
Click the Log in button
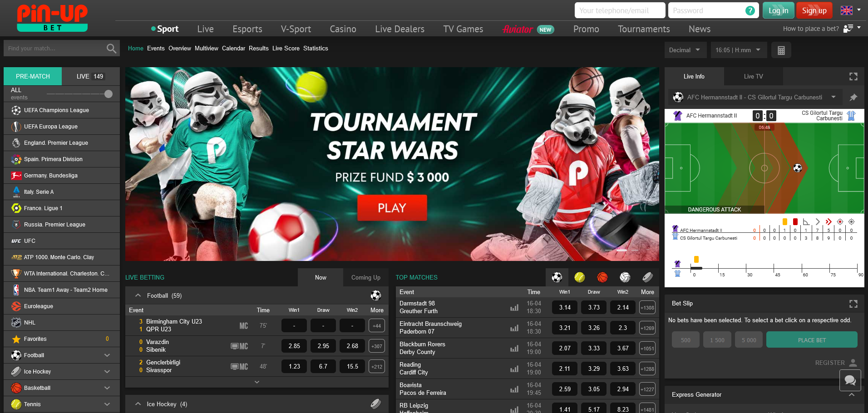click(779, 10)
